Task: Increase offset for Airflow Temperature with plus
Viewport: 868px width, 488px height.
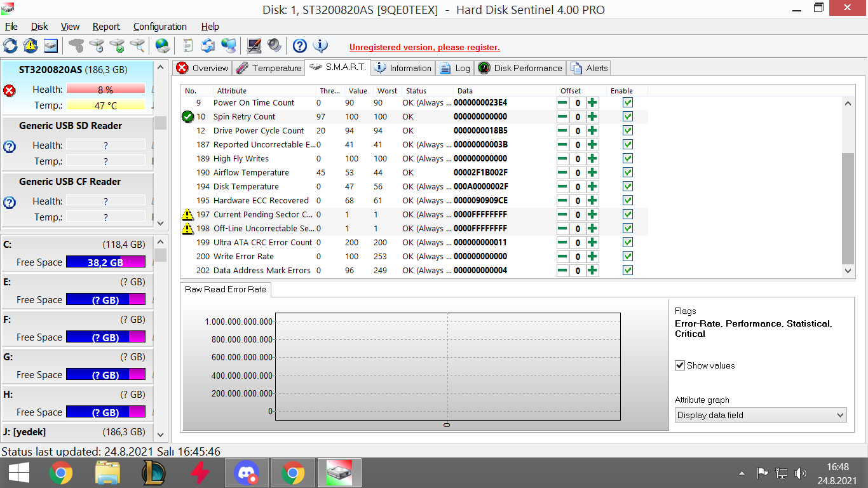Action: click(592, 173)
